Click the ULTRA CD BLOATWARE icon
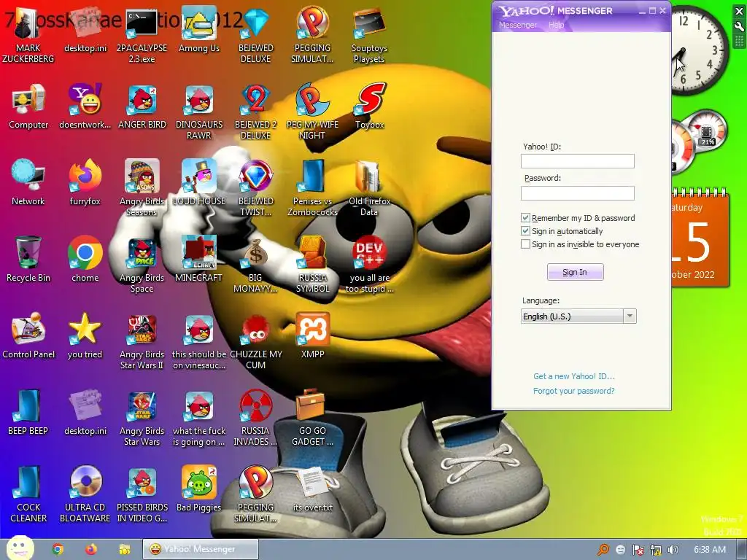This screenshot has height=560, width=747. (x=85, y=494)
